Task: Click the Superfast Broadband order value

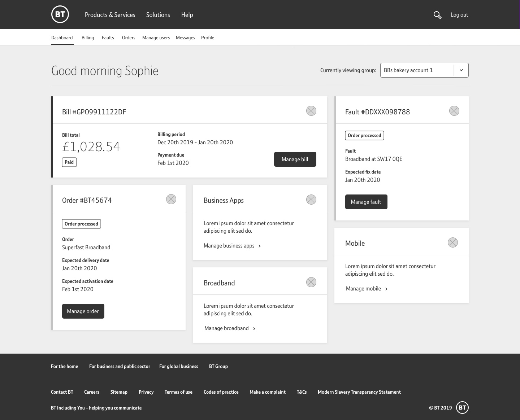Action: pyautogui.click(x=86, y=248)
